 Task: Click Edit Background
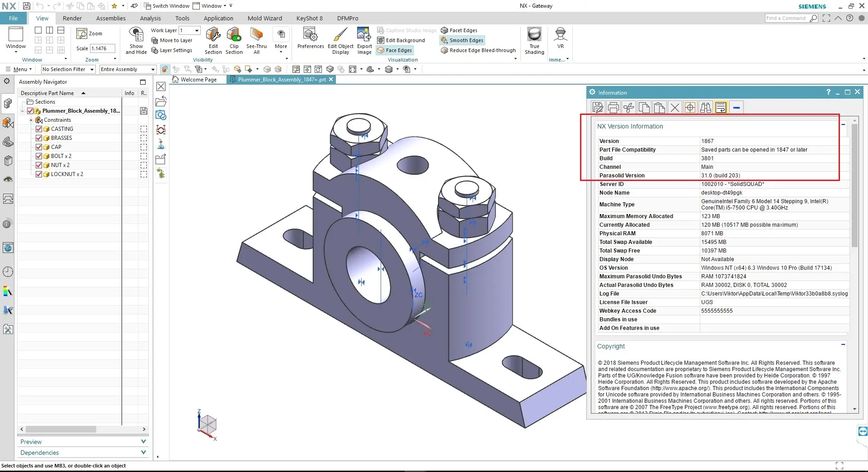tap(401, 40)
